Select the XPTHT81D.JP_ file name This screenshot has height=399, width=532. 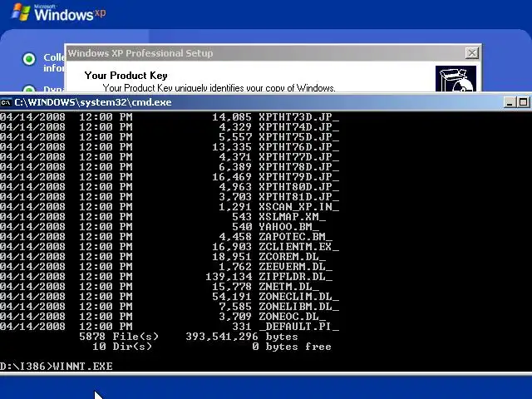299,197
